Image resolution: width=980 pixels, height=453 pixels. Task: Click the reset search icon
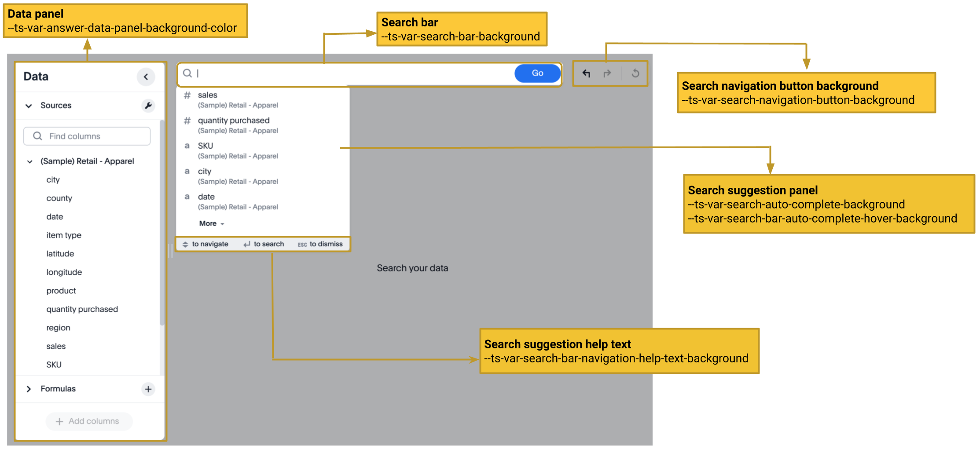coord(635,73)
